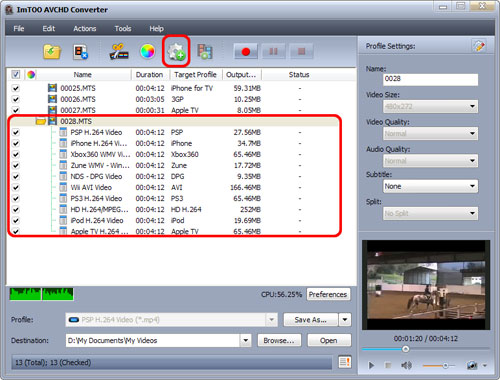
Task: Take snapshot with camera icon
Action: [472, 366]
